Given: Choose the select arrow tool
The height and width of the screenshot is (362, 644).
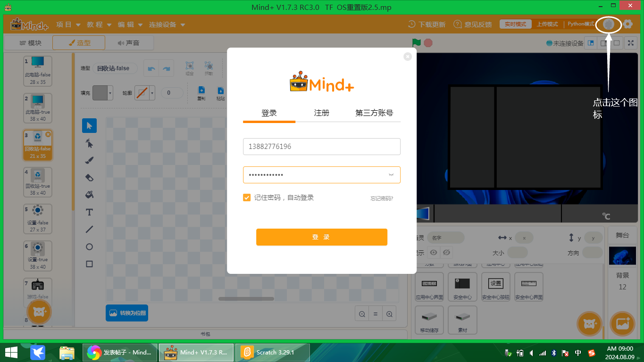Looking at the screenshot, I should [x=89, y=126].
